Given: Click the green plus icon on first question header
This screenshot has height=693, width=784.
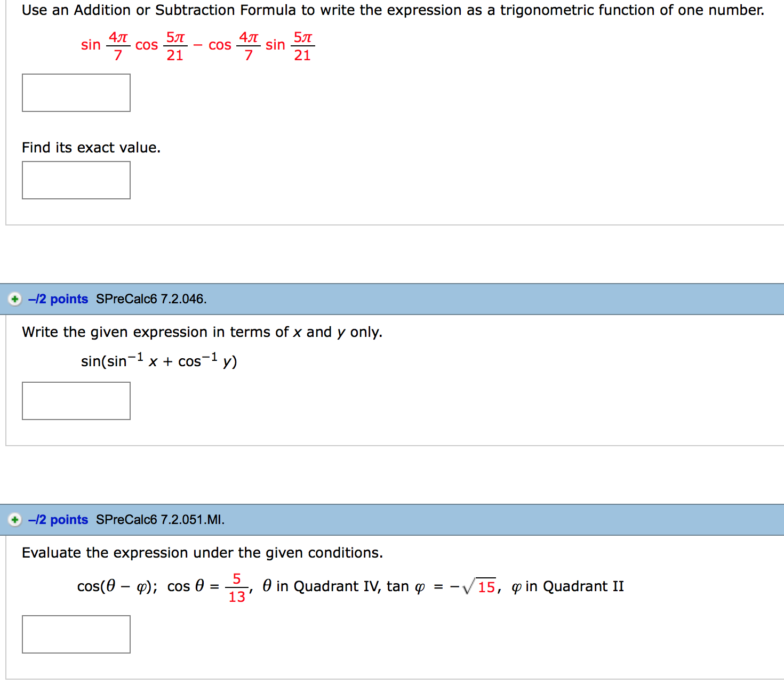Looking at the screenshot, I should 14,299.
